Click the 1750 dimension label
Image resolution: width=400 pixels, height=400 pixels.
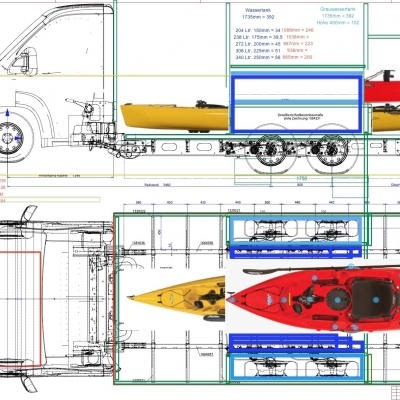(302, 179)
